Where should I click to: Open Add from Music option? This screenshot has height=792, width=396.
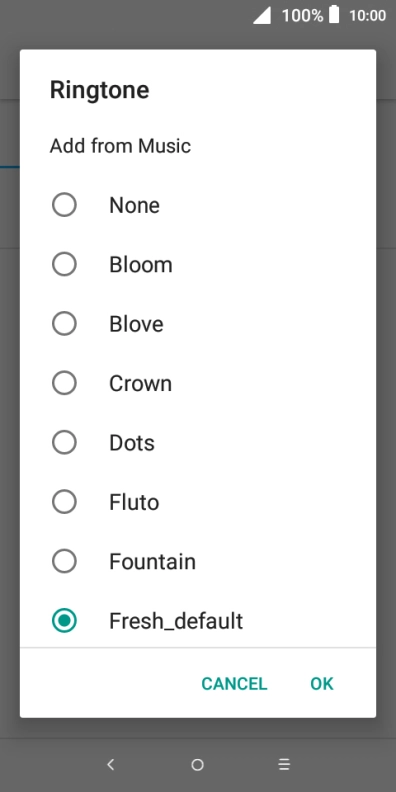coord(120,146)
